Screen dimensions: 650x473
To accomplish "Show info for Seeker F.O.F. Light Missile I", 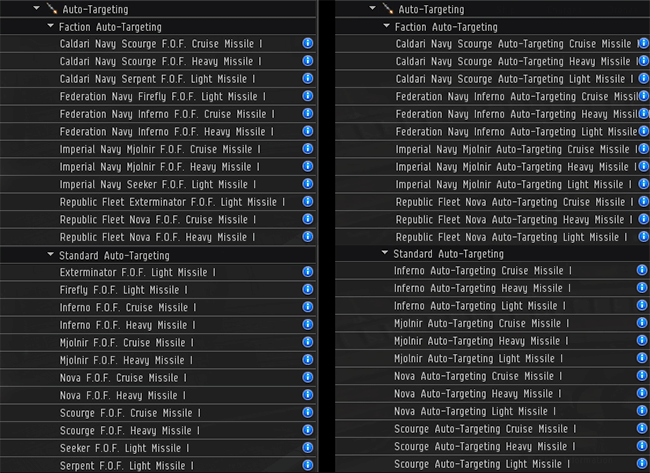I will pyautogui.click(x=308, y=447).
